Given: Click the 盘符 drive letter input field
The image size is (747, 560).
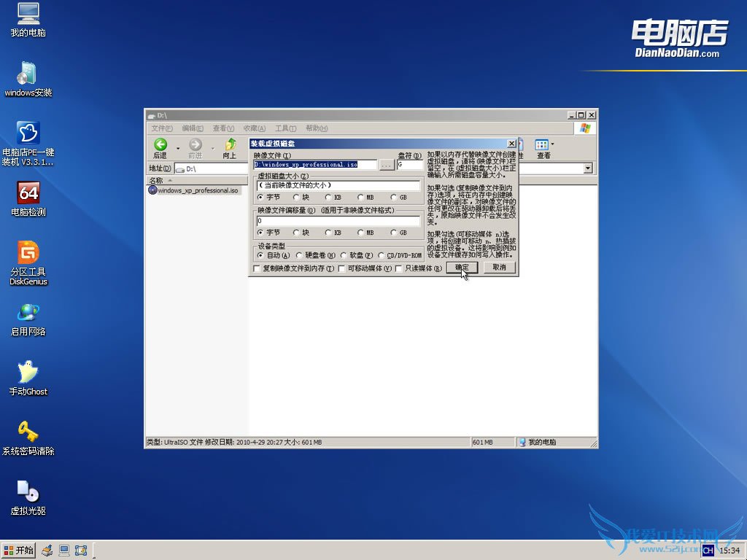Looking at the screenshot, I should pos(409,165).
